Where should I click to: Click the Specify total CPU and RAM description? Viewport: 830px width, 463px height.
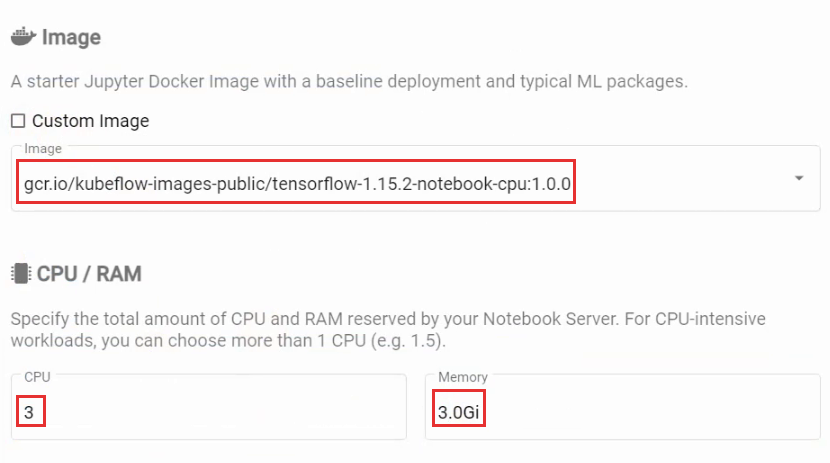tap(388, 330)
